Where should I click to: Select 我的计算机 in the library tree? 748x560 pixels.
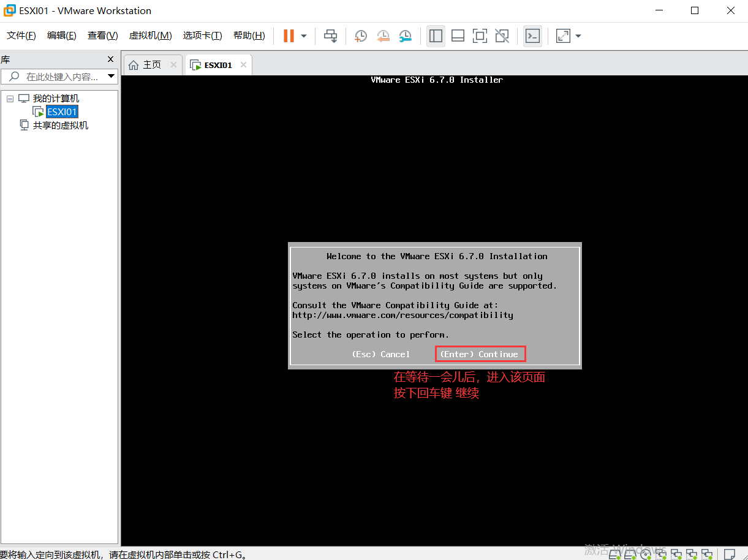(56, 99)
